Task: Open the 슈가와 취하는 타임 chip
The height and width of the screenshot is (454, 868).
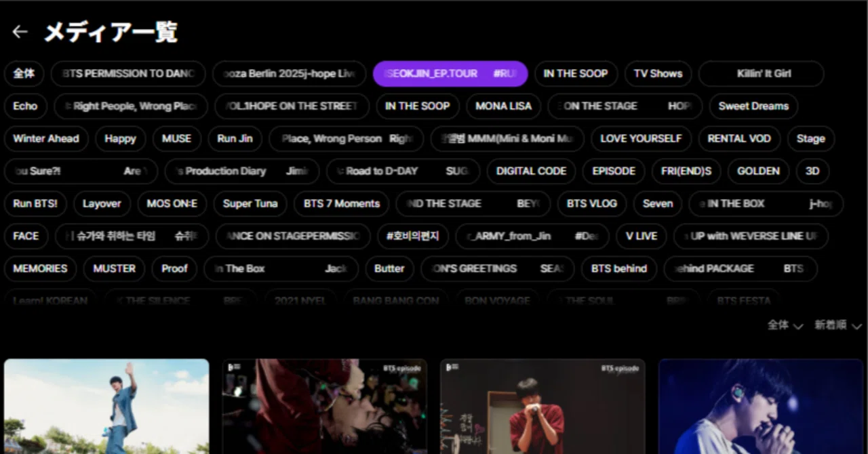Action: click(132, 236)
